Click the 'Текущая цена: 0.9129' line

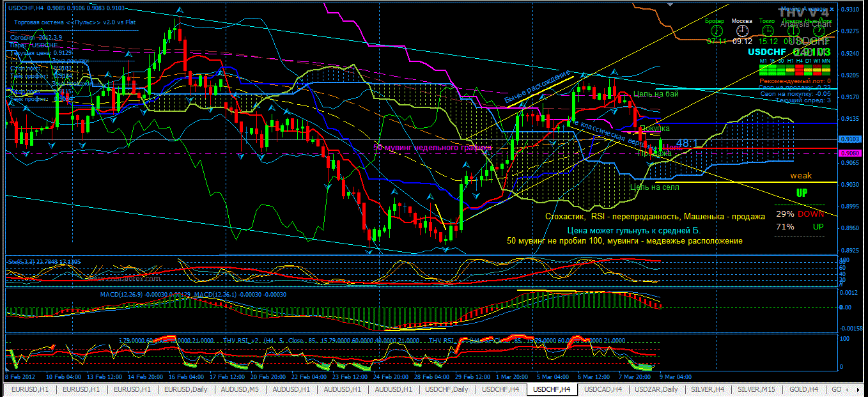pyautogui.click(x=41, y=52)
